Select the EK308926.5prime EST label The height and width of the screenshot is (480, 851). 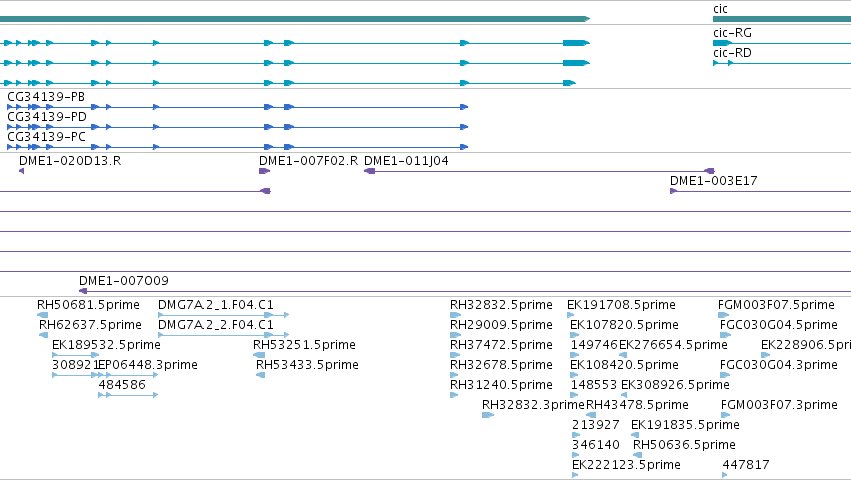click(x=675, y=385)
